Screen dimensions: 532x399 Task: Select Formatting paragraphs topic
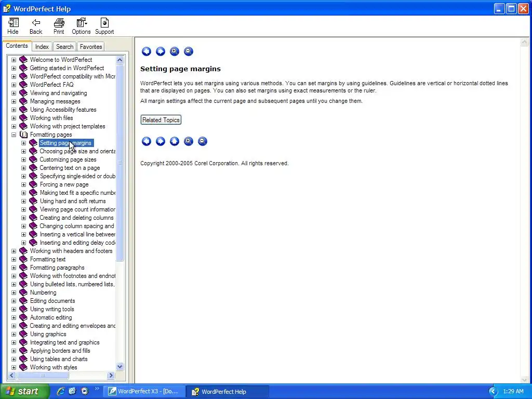pos(57,268)
